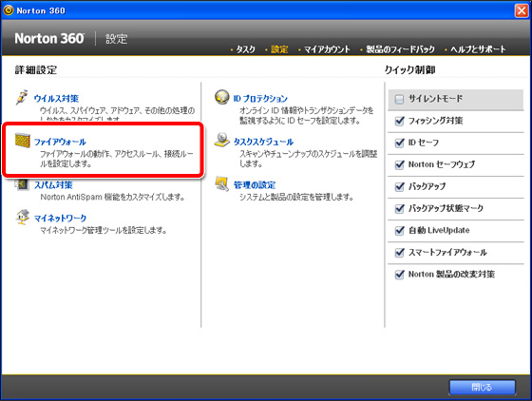Click the brick wall ファイアウォール icon

click(x=23, y=141)
